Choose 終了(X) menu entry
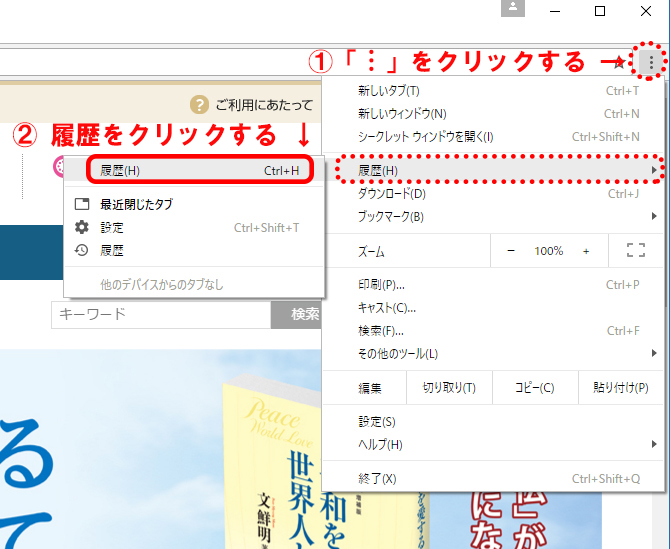This screenshot has width=670, height=549. tap(493, 479)
